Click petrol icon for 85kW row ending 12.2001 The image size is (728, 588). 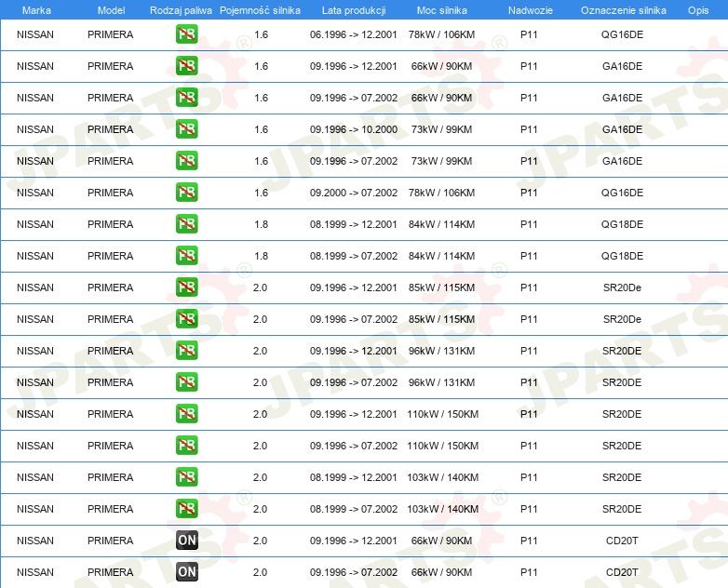[x=186, y=287]
